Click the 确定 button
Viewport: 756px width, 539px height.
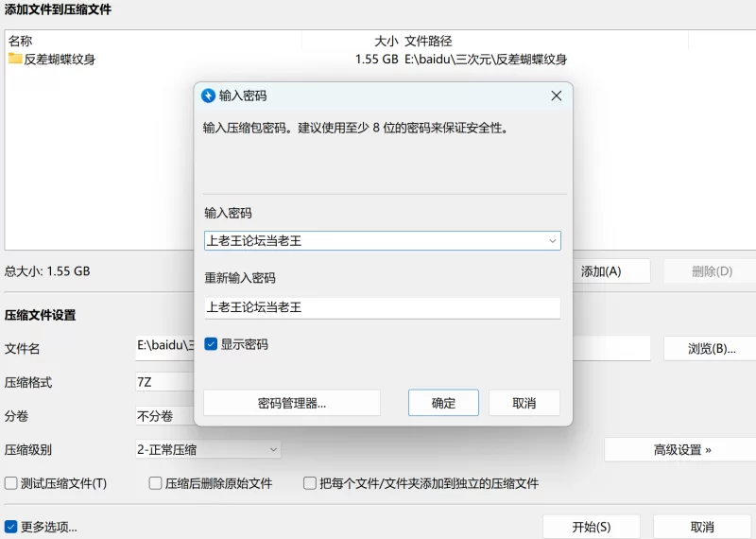443,403
